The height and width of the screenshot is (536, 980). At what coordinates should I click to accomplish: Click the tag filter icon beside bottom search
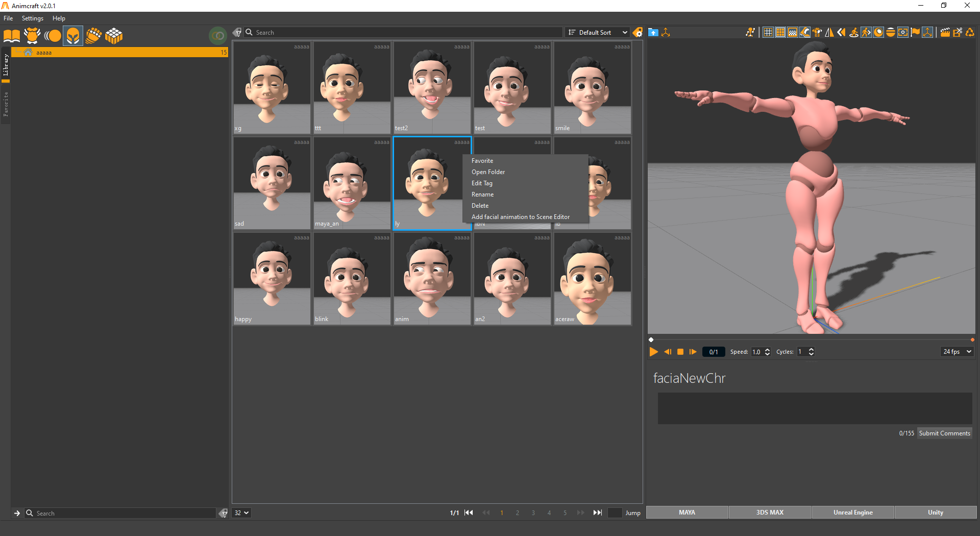pos(223,513)
